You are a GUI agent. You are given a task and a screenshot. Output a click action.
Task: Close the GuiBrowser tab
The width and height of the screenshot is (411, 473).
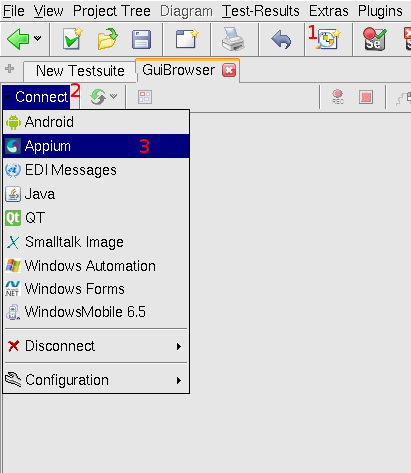point(229,70)
